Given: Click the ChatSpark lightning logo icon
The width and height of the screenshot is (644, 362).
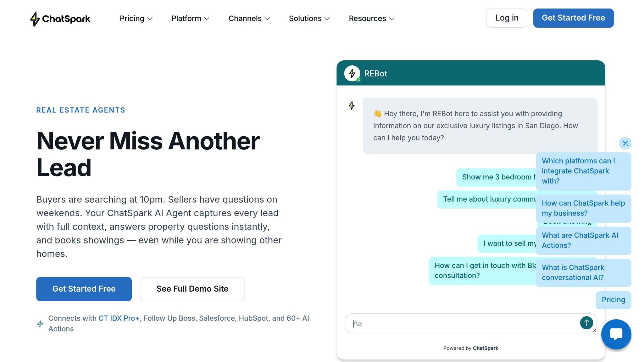Looking at the screenshot, I should click(x=36, y=19).
